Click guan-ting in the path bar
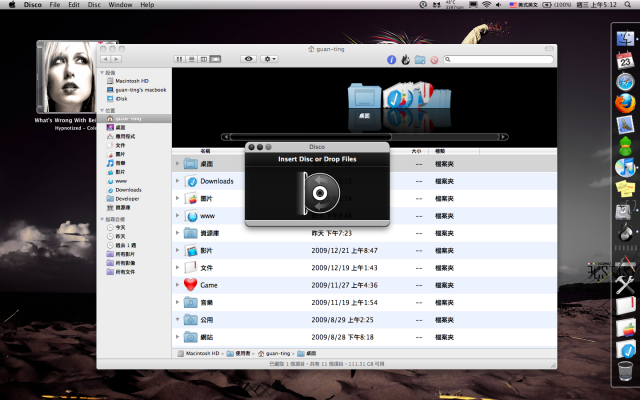The height and width of the screenshot is (400, 640). [274, 353]
